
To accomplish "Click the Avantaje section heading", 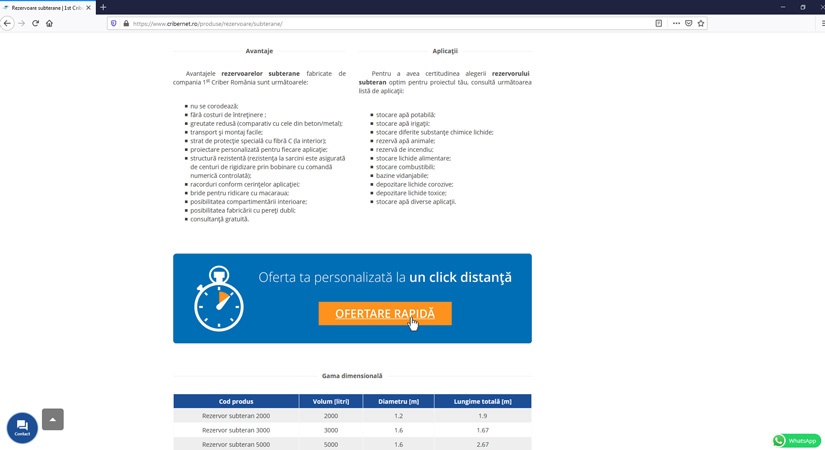I will point(259,51).
